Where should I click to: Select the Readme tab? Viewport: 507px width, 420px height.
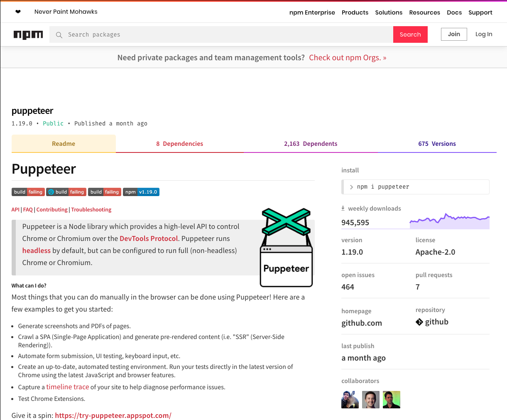(64, 144)
